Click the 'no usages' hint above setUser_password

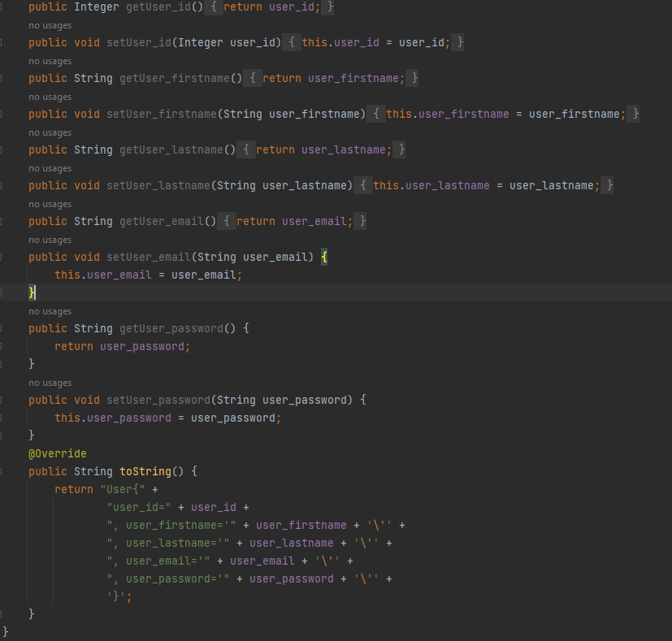pyautogui.click(x=50, y=383)
